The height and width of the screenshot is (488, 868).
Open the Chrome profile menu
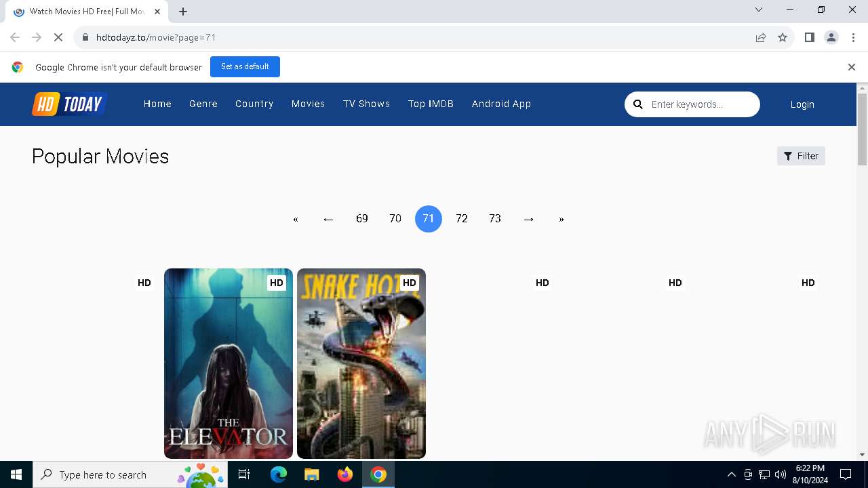831,37
